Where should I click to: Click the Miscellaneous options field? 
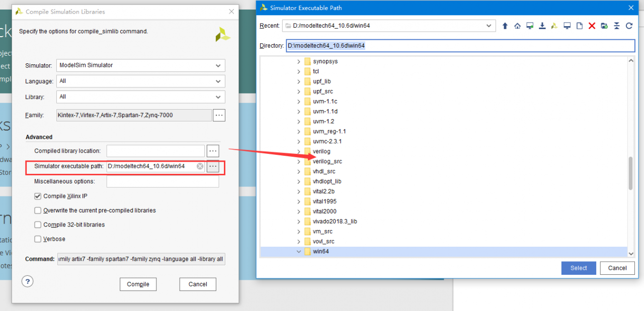coord(163,181)
